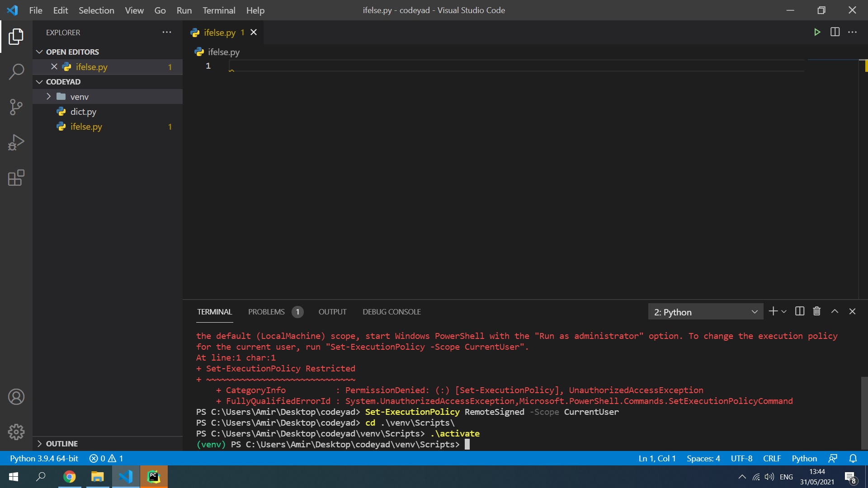The width and height of the screenshot is (868, 488).
Task: Select ifelse.py in Open Editors list
Action: pos(108,67)
